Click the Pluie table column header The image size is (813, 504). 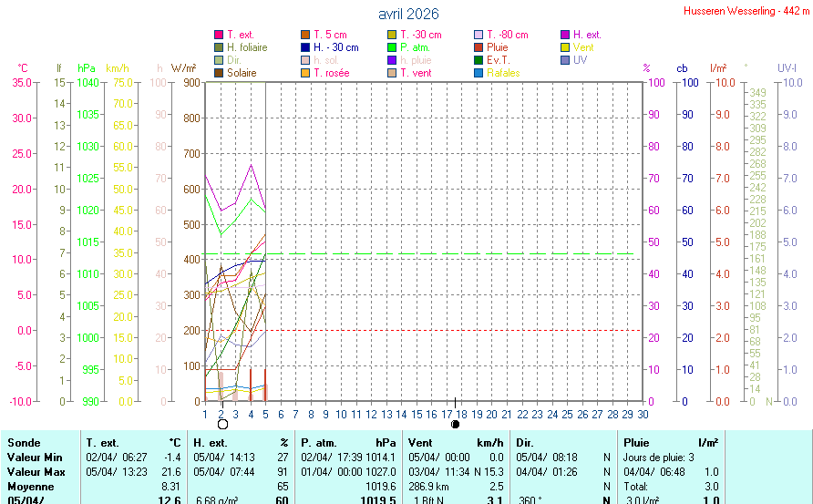tap(637, 442)
